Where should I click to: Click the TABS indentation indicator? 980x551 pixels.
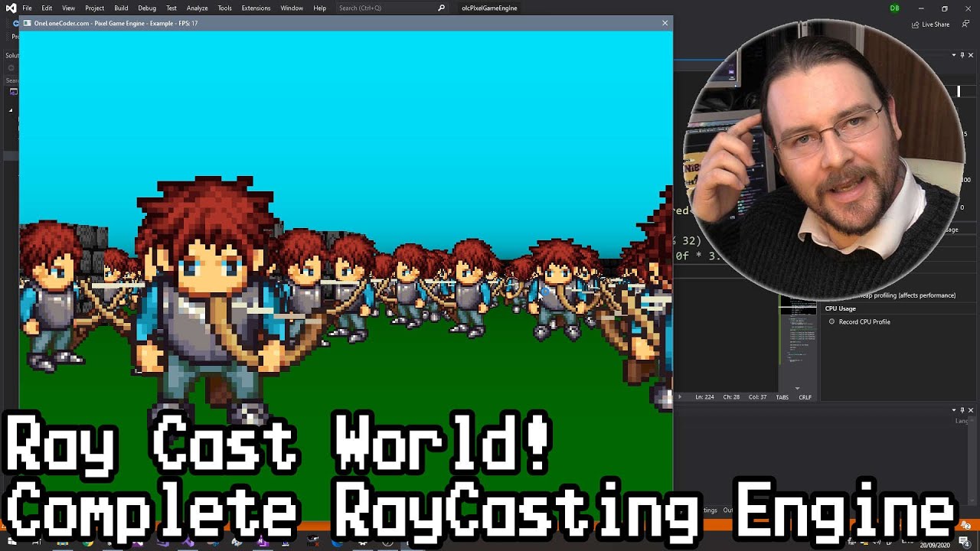[x=782, y=397]
